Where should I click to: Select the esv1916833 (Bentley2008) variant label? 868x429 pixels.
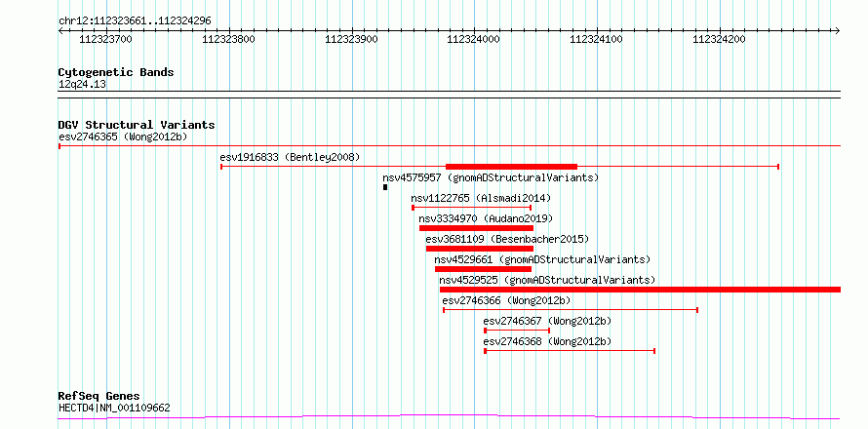pyautogui.click(x=290, y=157)
